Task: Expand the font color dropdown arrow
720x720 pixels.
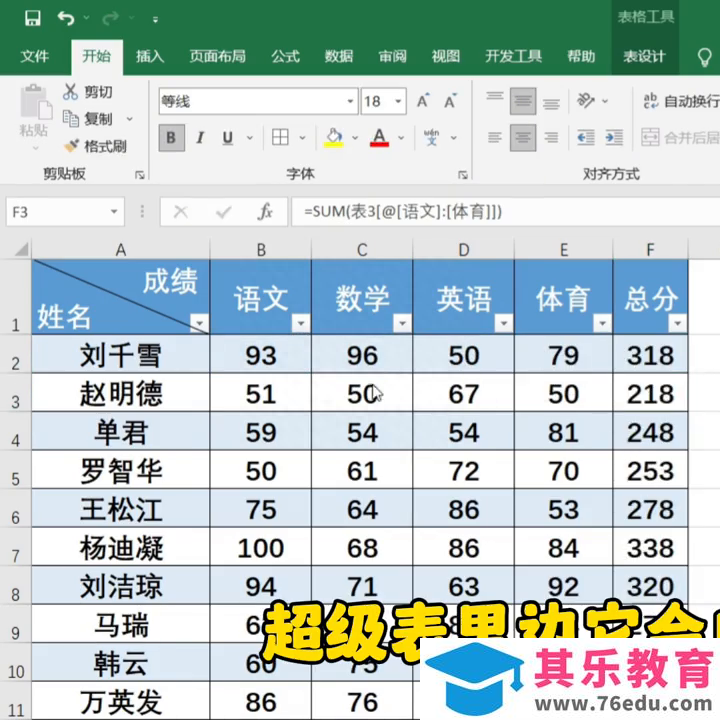Action: pyautogui.click(x=401, y=138)
